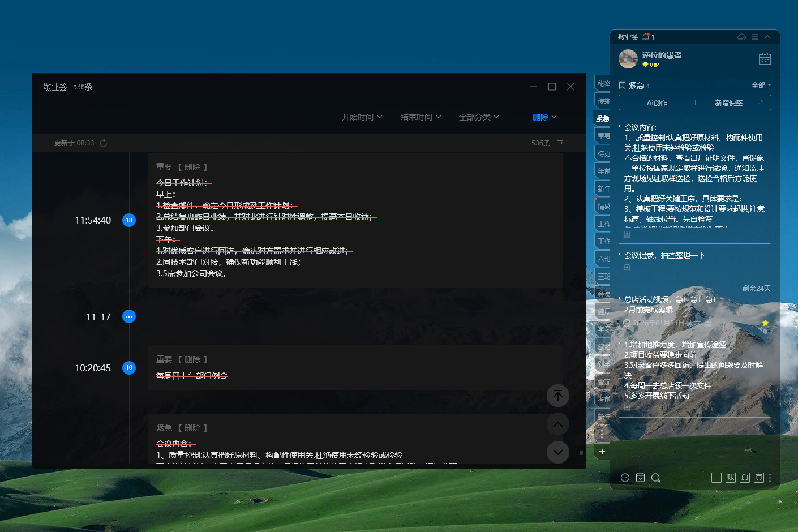
Task: Collapse the sticky note panel with up chevron
Action: pyautogui.click(x=767, y=37)
